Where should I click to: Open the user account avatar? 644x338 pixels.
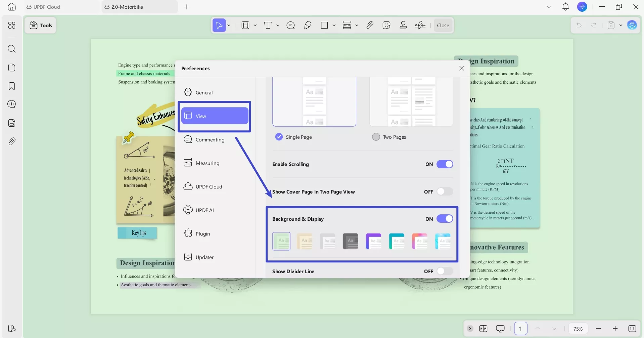pyautogui.click(x=582, y=7)
